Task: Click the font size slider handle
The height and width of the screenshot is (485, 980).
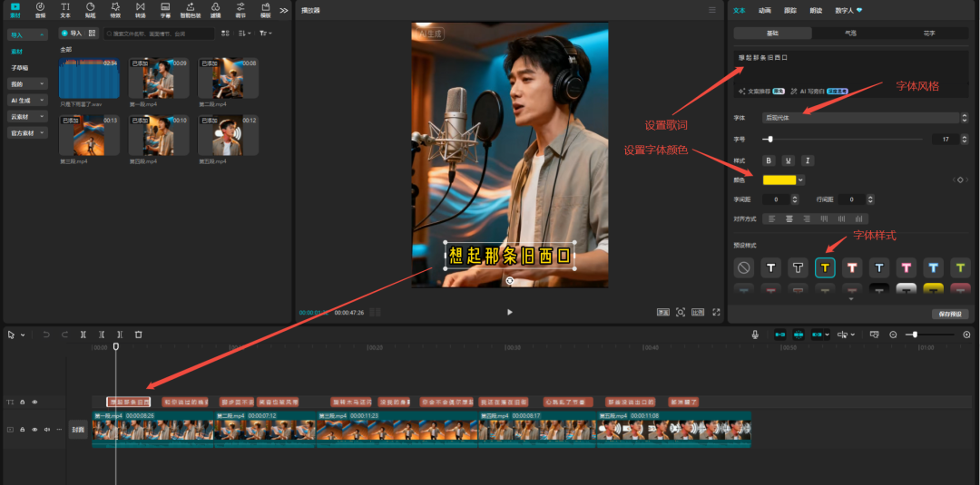Action: (770, 140)
